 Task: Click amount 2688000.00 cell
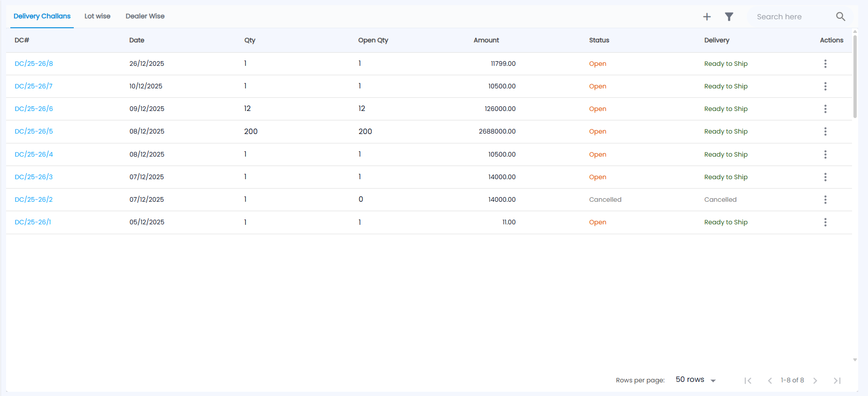tap(497, 131)
